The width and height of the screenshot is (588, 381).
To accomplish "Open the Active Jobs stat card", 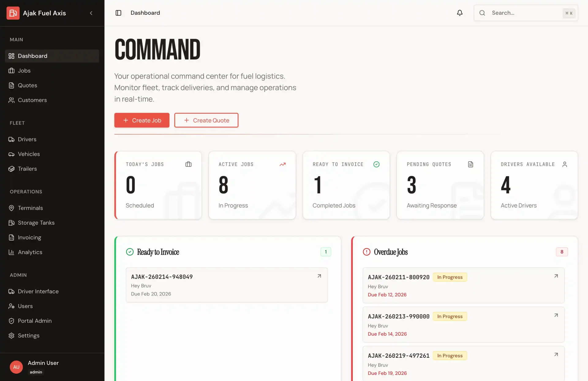I will coord(252,185).
